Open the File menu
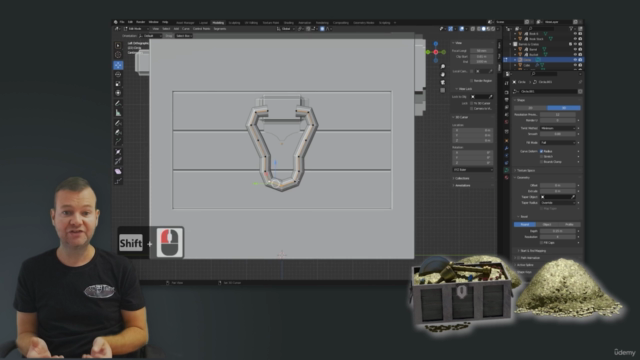The height and width of the screenshot is (360, 640). 122,22
